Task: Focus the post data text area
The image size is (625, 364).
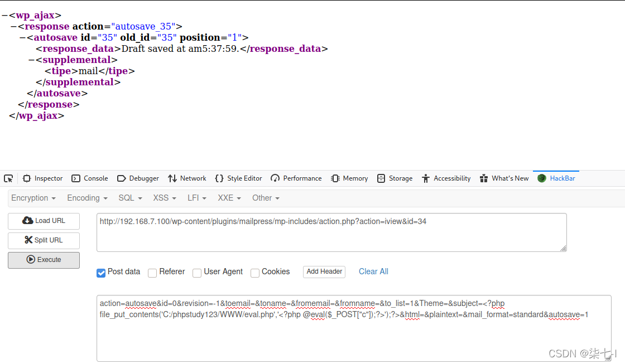Action: tap(354, 328)
